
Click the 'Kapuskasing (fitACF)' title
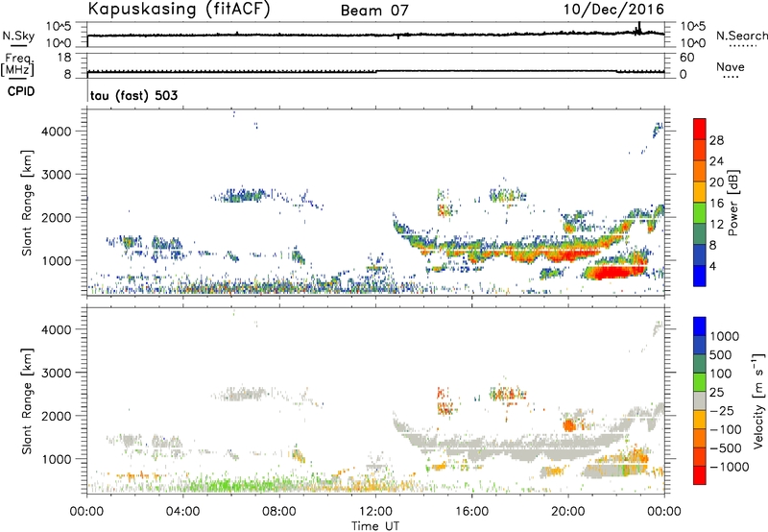pos(179,9)
